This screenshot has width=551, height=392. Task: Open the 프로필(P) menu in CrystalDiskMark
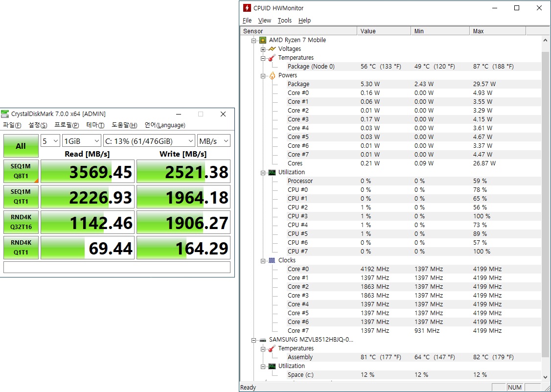[x=67, y=125]
